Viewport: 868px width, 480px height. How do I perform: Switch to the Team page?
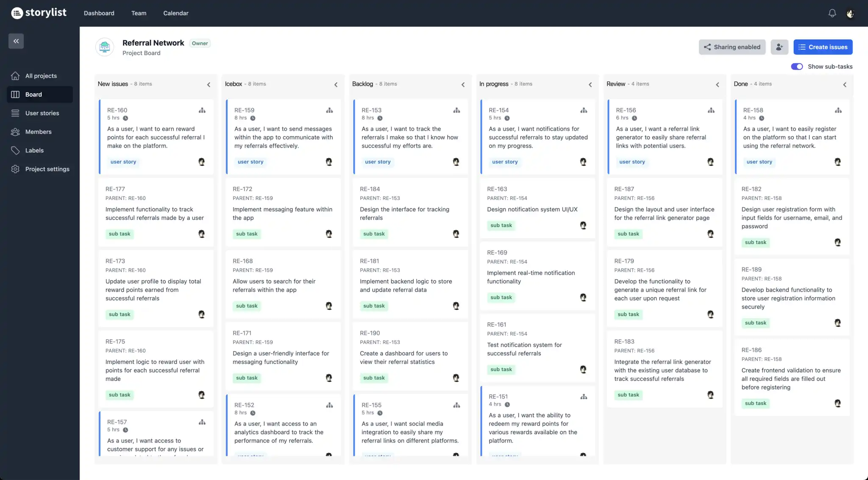139,13
